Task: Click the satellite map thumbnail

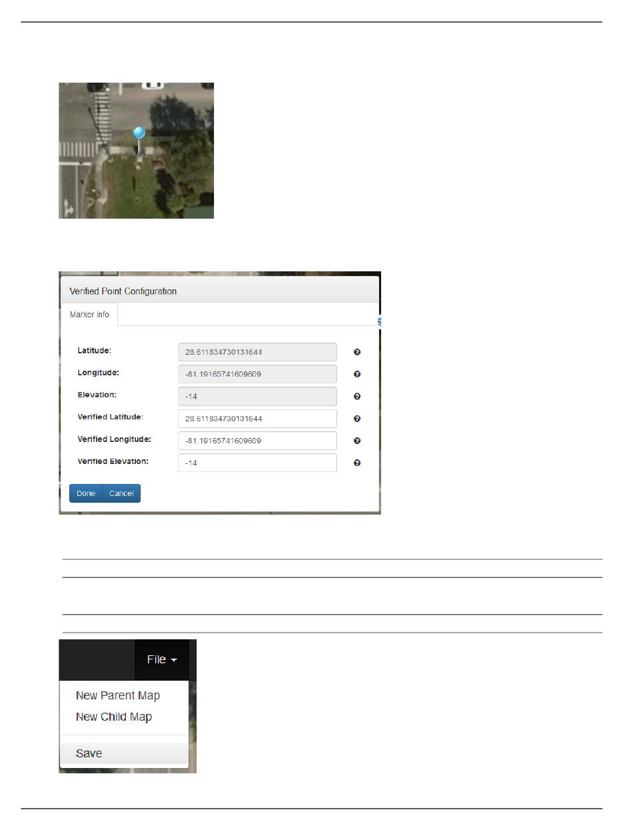Action: 136,151
